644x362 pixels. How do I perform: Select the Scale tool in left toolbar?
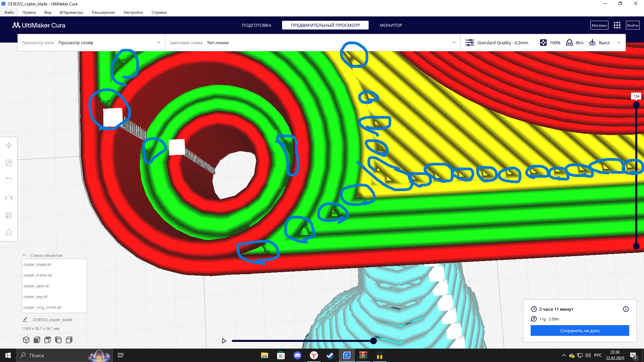click(x=9, y=163)
